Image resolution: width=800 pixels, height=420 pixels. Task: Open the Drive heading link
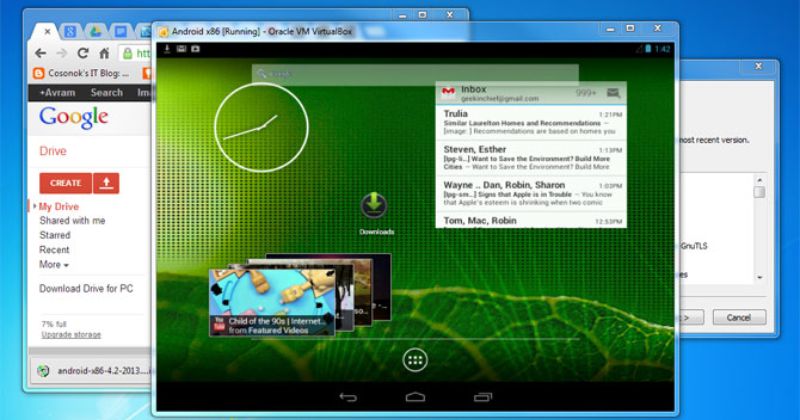tap(53, 151)
